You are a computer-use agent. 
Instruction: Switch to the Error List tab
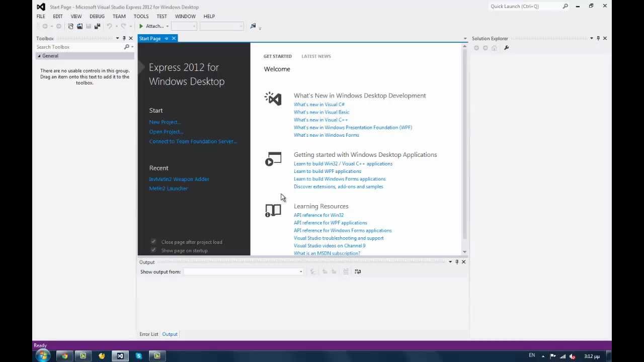tap(149, 334)
